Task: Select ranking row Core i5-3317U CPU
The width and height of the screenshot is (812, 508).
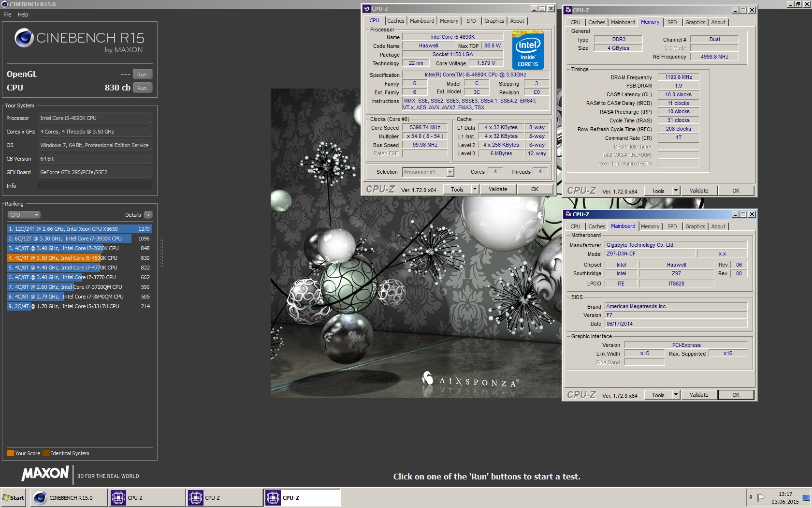Action: coord(79,306)
